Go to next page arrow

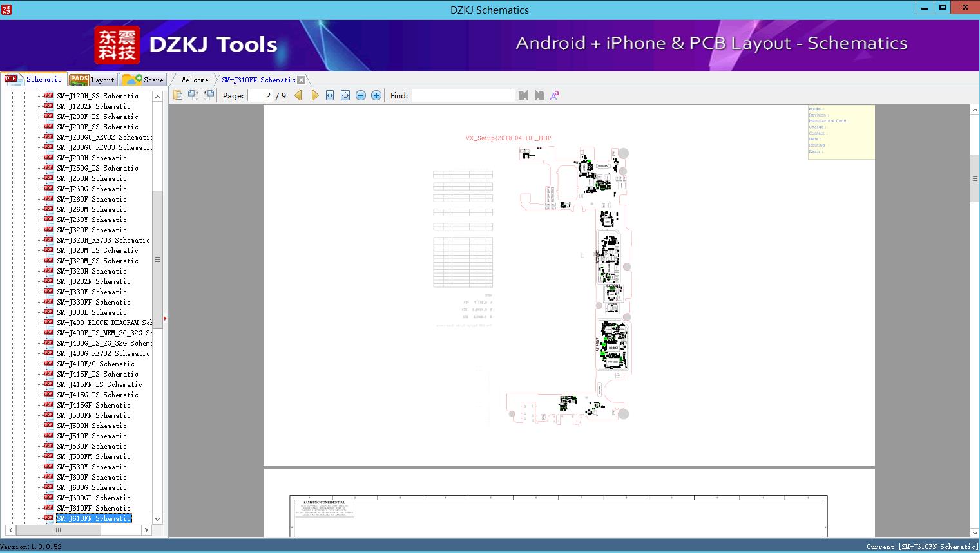click(314, 95)
